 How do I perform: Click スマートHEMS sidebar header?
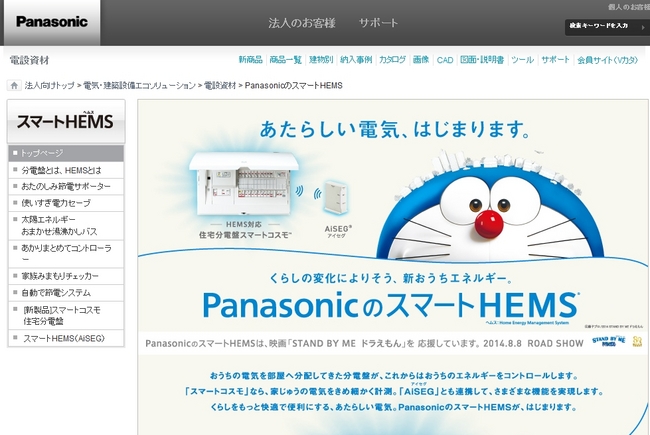(66, 122)
